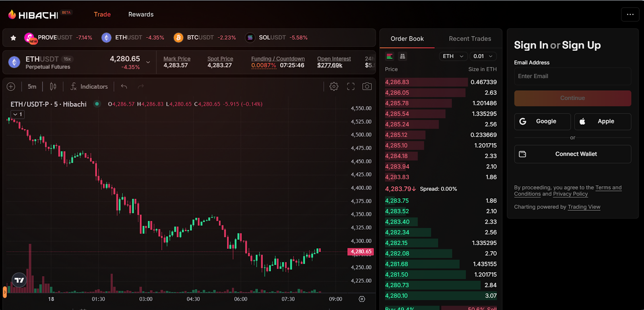Open the 0.01 price grouping dropdown

click(x=483, y=56)
